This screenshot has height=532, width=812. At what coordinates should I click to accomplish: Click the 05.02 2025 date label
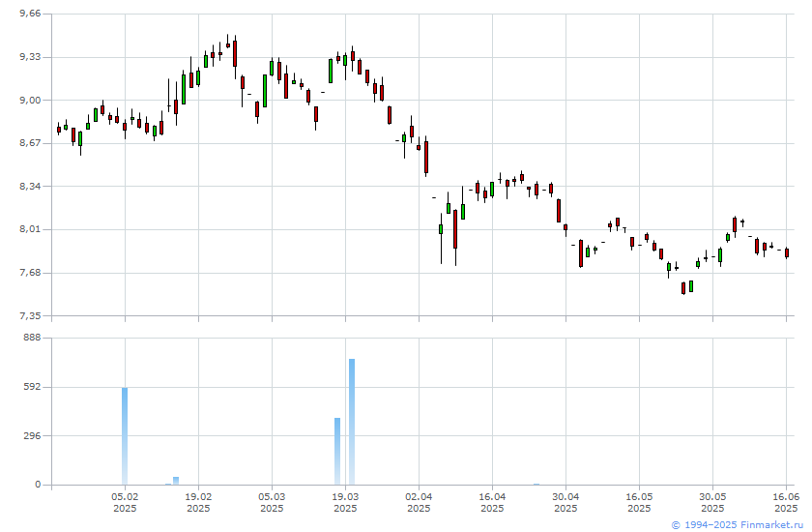pos(125,502)
